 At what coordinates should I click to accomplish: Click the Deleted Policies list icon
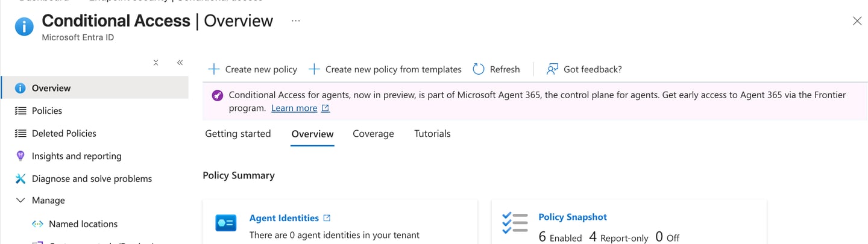(20, 134)
